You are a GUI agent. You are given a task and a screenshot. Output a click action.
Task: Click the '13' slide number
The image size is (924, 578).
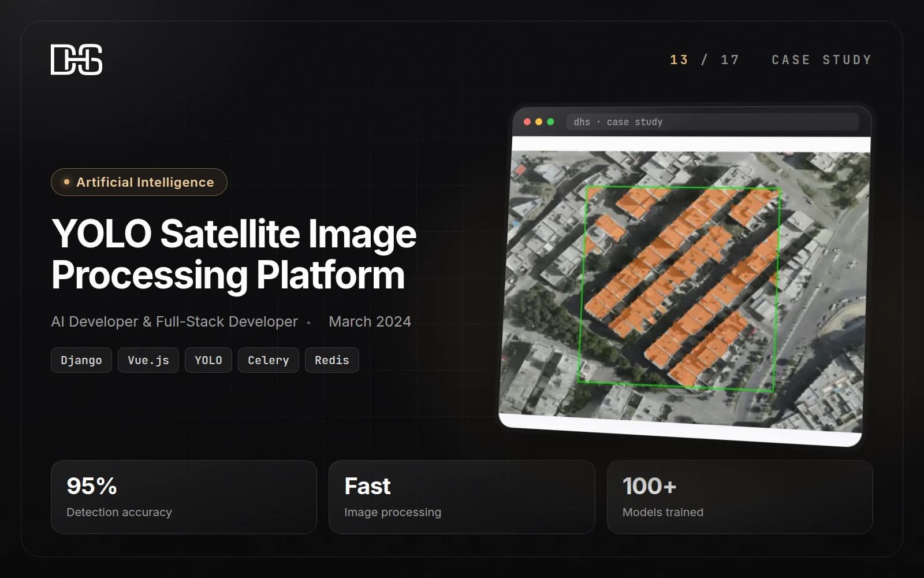pyautogui.click(x=679, y=60)
